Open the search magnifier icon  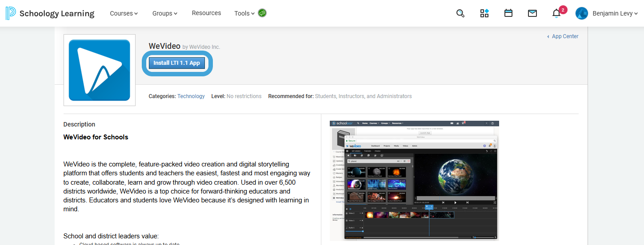(x=460, y=13)
